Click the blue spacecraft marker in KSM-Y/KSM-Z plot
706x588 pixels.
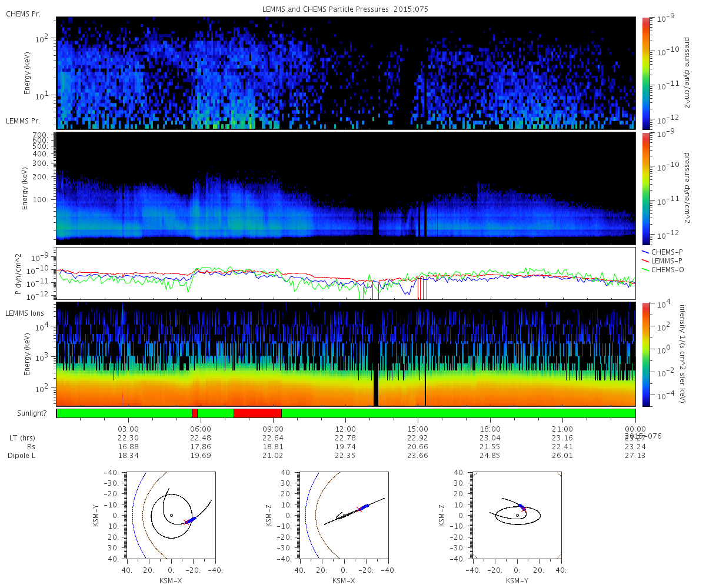coord(521,506)
